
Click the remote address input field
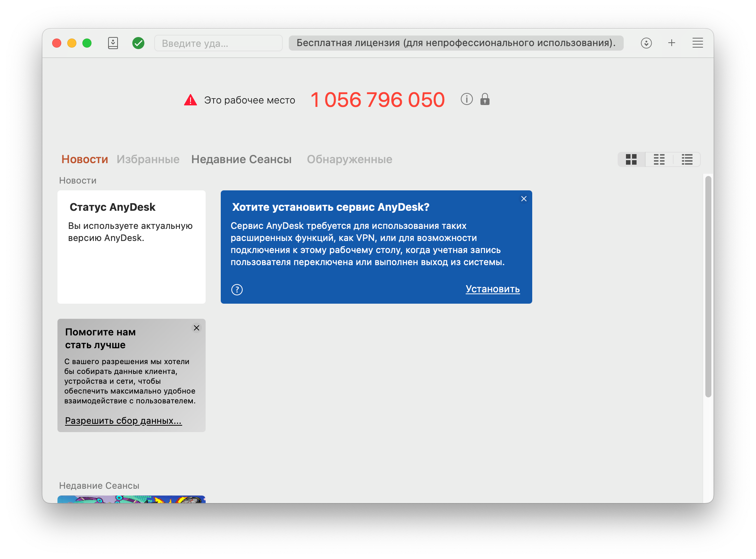[x=218, y=43]
